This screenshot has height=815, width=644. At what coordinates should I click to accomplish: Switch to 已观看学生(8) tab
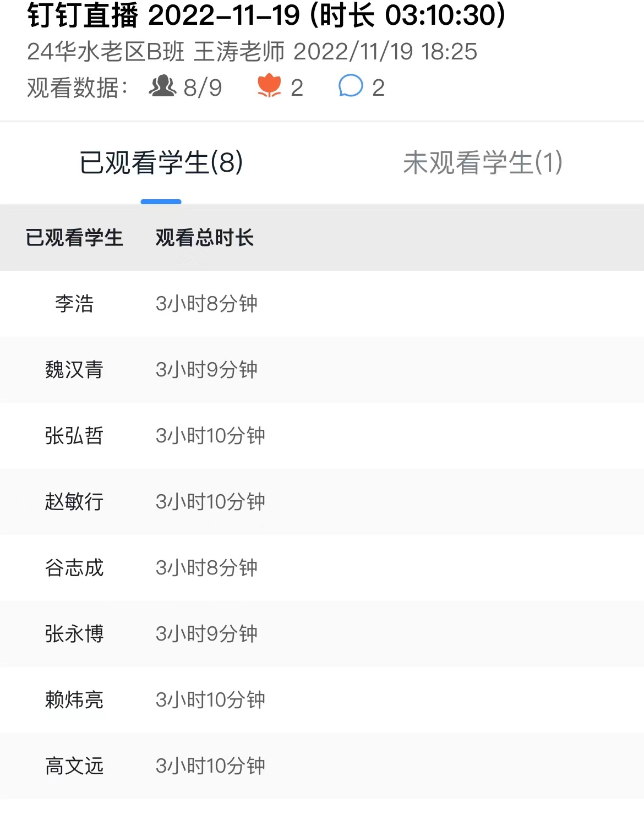pyautogui.click(x=161, y=163)
